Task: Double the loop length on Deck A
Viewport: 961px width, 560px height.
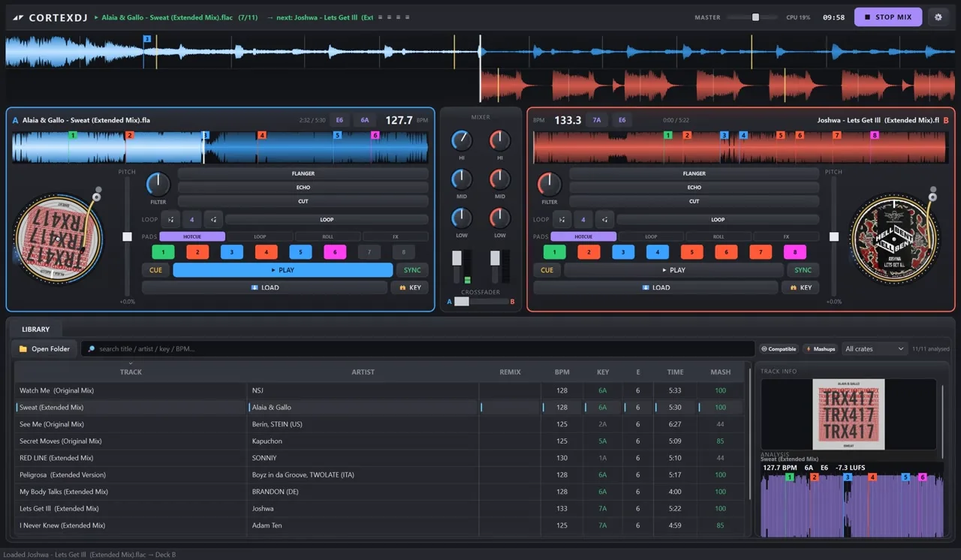Action: pos(213,220)
